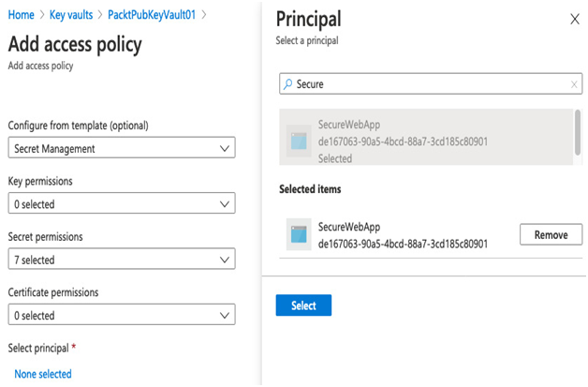
Task: Click the magnifier icon in principal search
Action: coord(287,84)
